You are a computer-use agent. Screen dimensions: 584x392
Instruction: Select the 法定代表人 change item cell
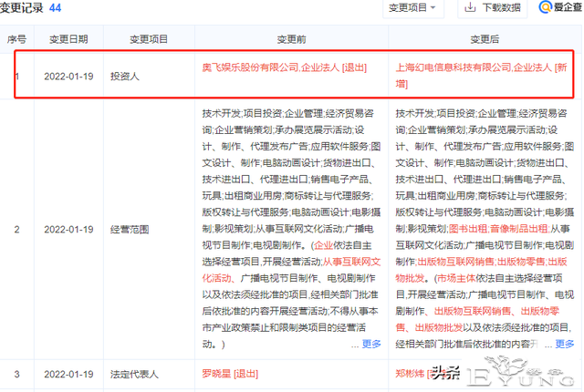point(134,374)
